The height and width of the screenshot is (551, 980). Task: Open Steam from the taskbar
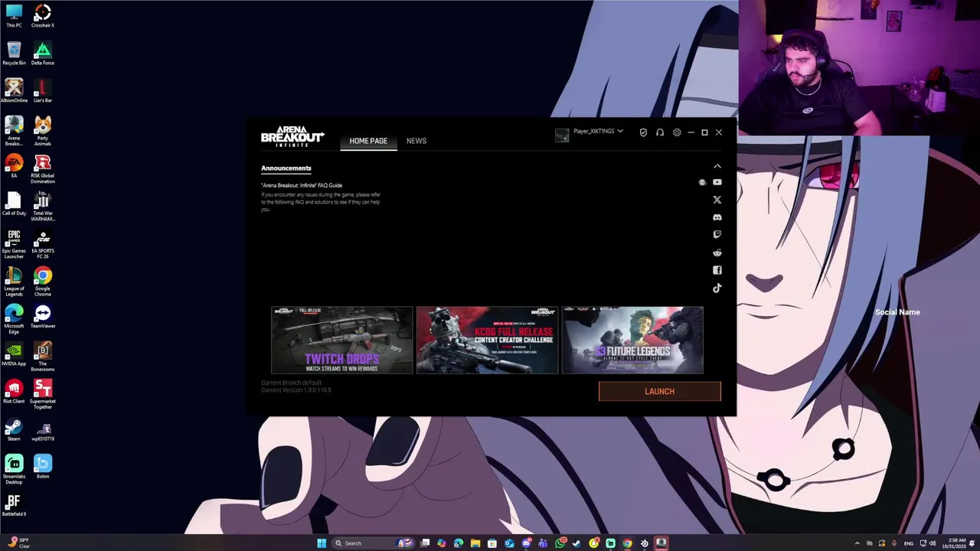pyautogui.click(x=577, y=543)
